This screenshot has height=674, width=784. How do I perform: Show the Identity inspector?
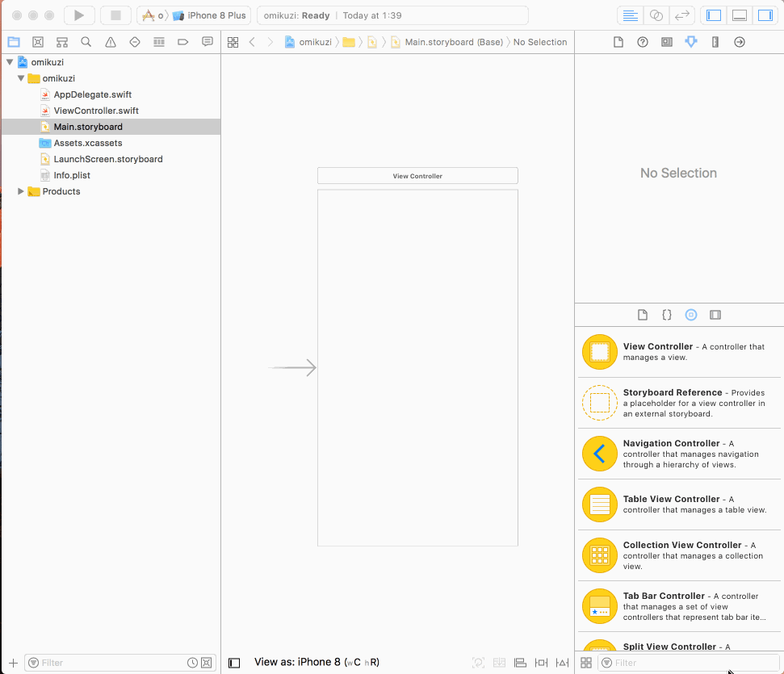tap(667, 42)
